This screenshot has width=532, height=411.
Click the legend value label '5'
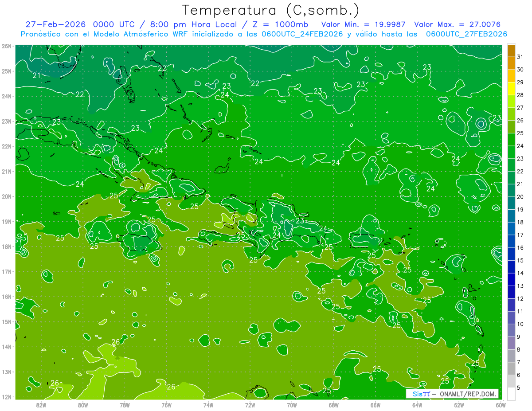519,388
